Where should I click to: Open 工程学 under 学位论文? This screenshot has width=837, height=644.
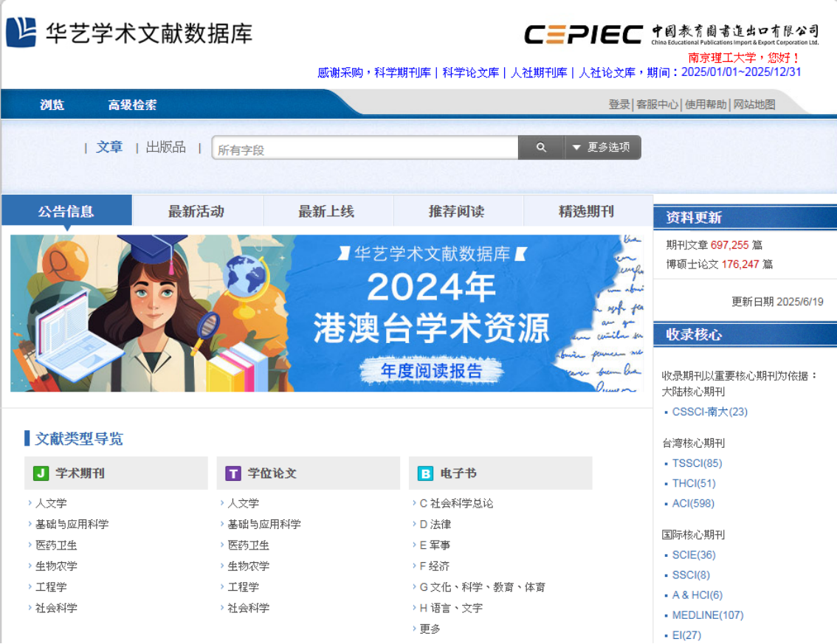pos(244,587)
